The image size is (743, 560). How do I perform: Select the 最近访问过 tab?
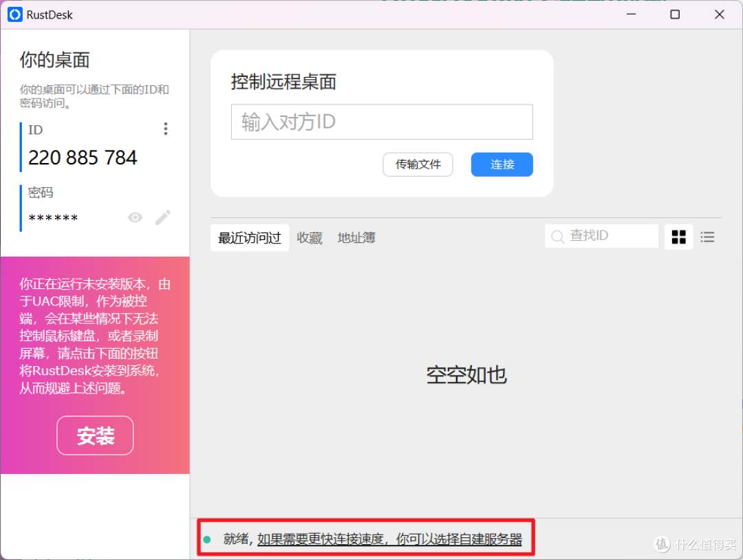click(x=249, y=237)
